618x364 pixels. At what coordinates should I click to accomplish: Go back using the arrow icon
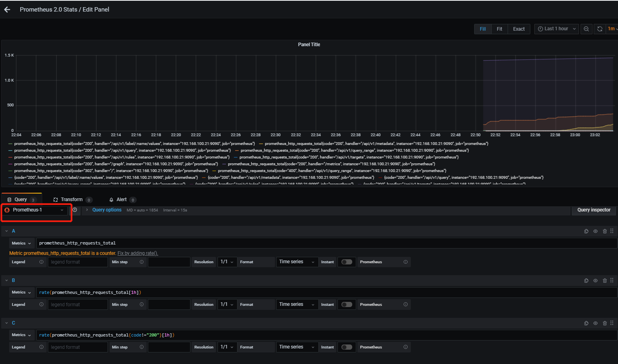(7, 10)
